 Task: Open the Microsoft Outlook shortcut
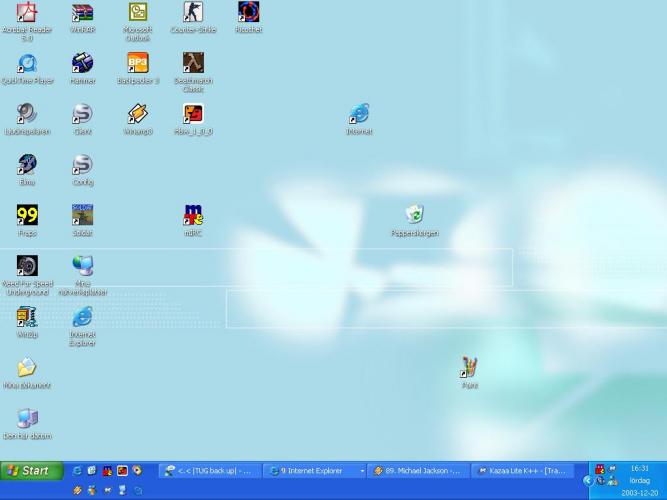tap(138, 13)
